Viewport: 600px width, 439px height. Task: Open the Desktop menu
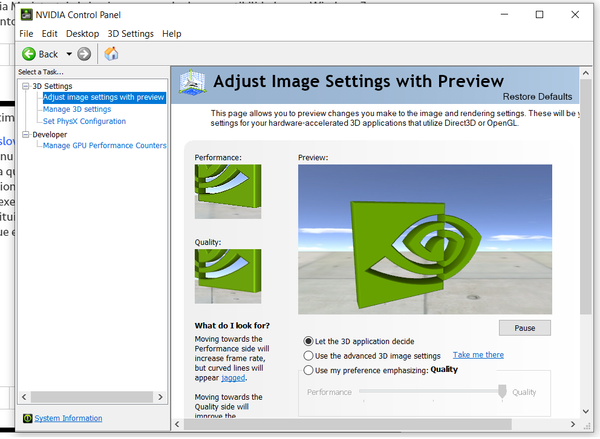point(83,34)
